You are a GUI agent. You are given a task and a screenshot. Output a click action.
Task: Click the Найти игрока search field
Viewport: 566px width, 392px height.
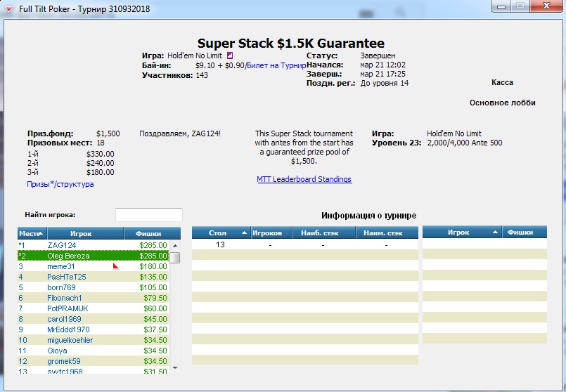149,215
